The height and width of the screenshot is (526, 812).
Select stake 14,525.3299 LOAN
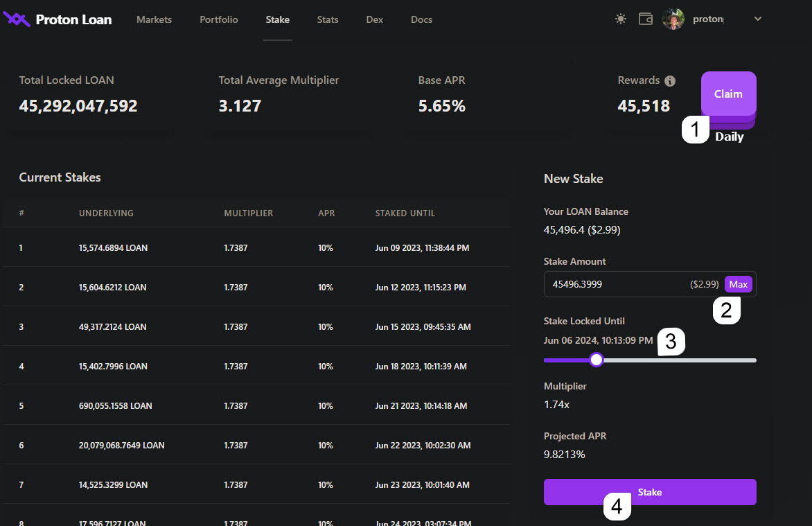point(113,484)
